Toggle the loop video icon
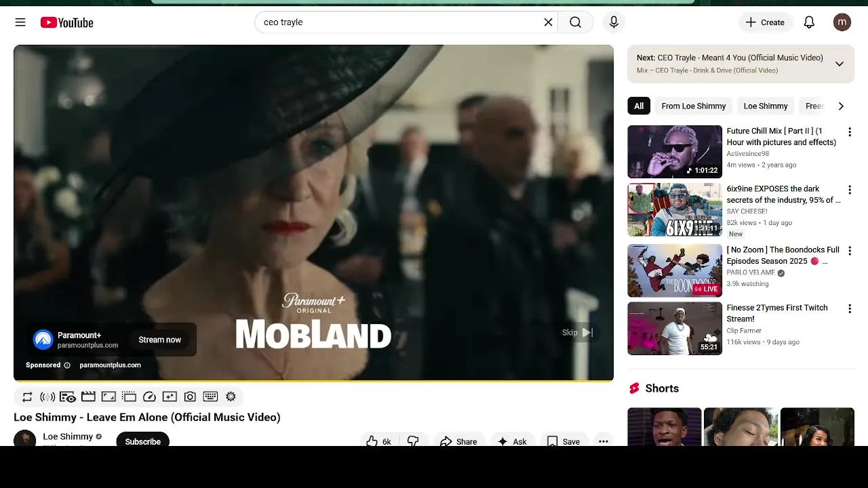Viewport: 868px width, 488px height. tap(27, 396)
